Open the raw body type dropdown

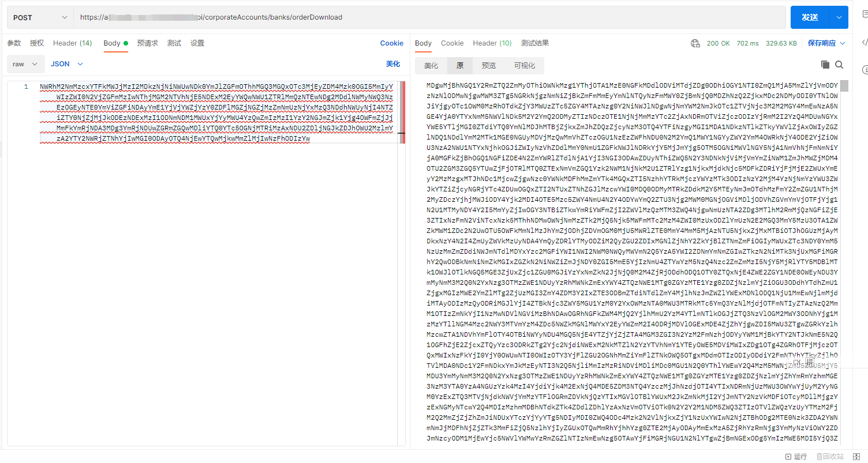tap(26, 64)
